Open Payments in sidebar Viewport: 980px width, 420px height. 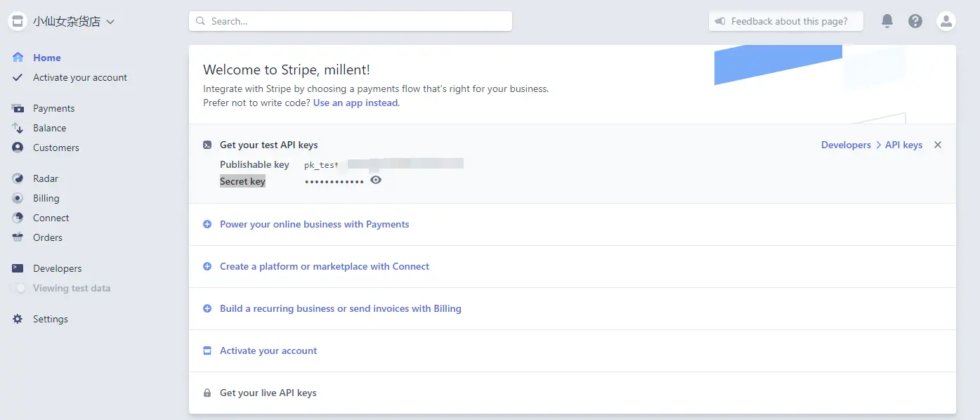click(53, 108)
